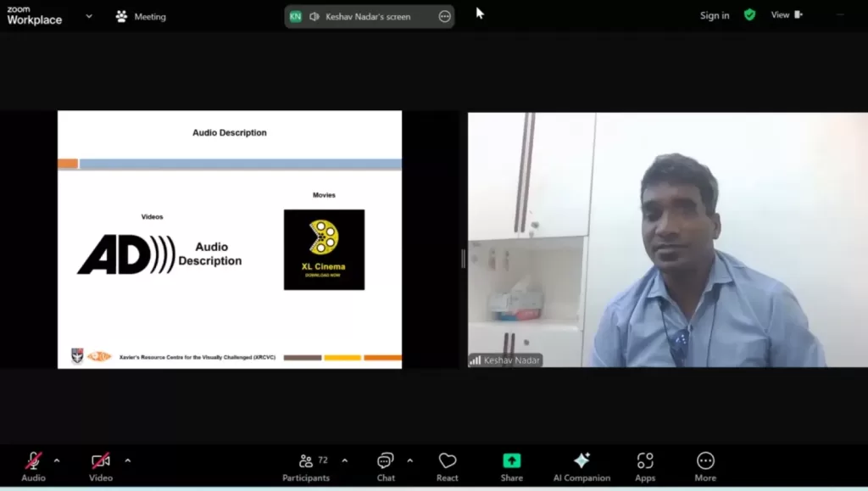The width and height of the screenshot is (868, 491).
Task: Open the Chat panel
Action: (386, 466)
